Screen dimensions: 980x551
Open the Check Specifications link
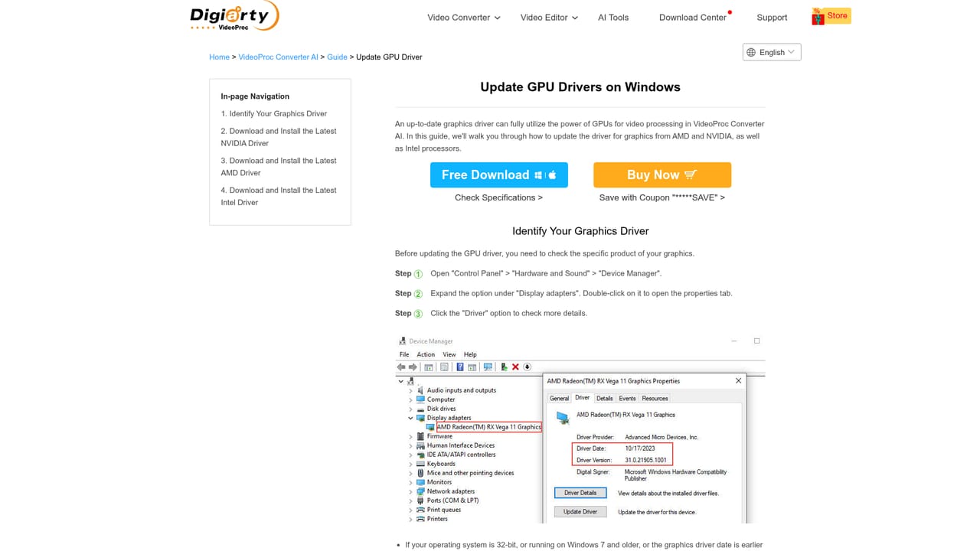pyautogui.click(x=499, y=197)
